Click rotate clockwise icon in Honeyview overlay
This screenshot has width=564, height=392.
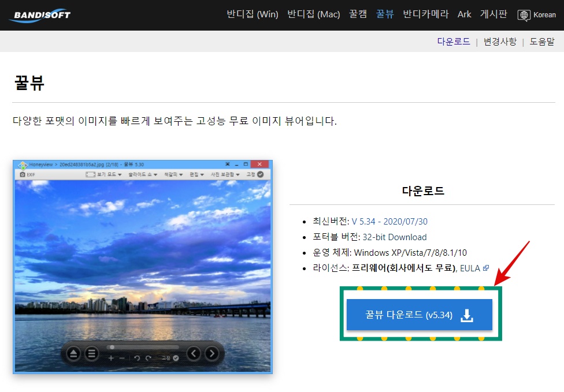coord(148,358)
